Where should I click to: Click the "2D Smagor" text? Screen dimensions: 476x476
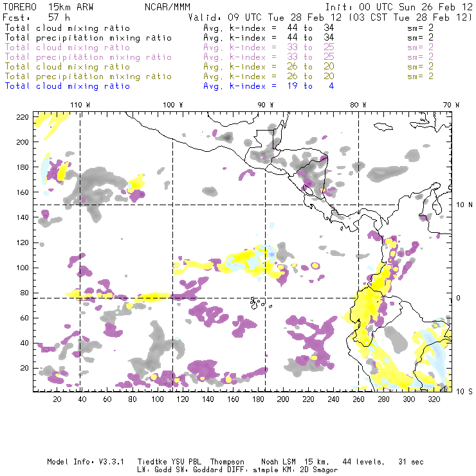[319, 470]
